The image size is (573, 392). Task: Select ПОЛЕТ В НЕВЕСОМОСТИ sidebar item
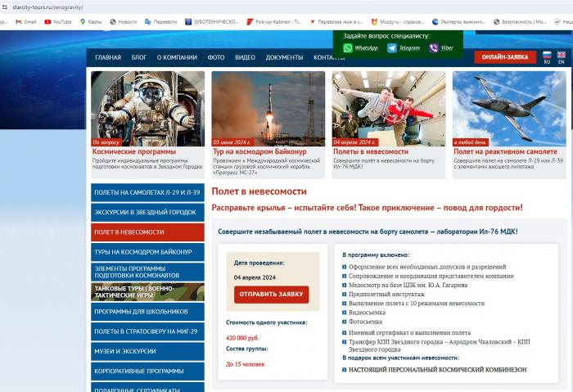(x=147, y=232)
